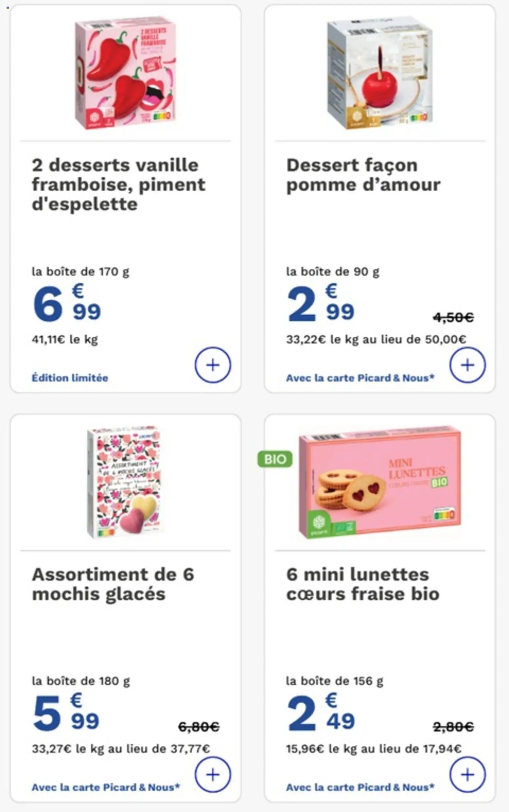This screenshot has height=812, width=509.
Task: Open 'Dessert façon pomme d'amour' title
Action: (363, 175)
